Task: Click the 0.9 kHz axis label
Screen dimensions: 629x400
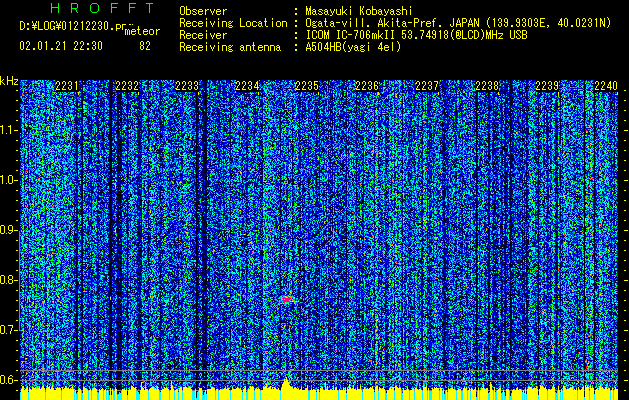Action: [x=8, y=230]
